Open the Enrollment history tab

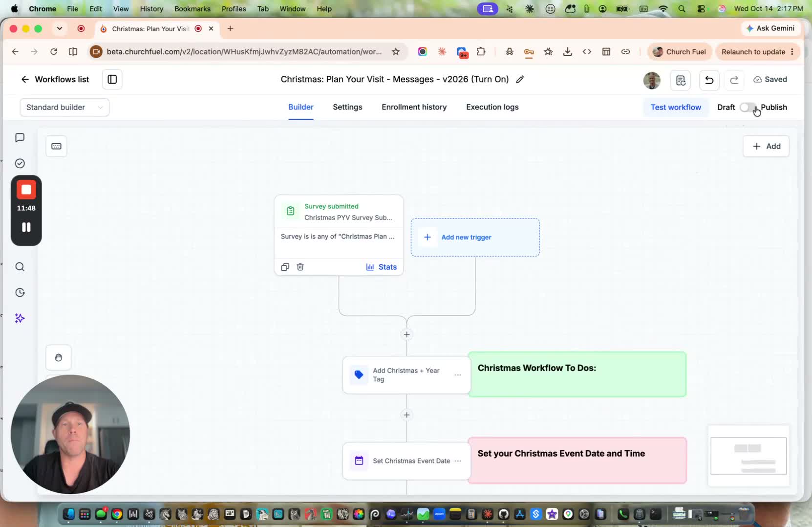point(414,107)
